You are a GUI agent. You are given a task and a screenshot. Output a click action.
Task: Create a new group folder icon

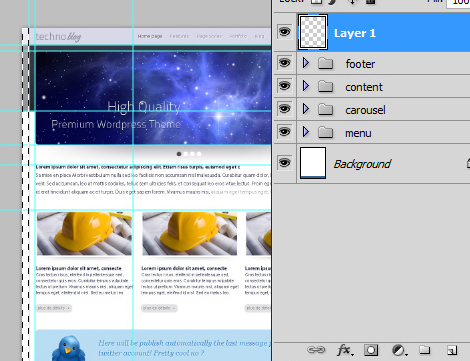pyautogui.click(x=424, y=350)
